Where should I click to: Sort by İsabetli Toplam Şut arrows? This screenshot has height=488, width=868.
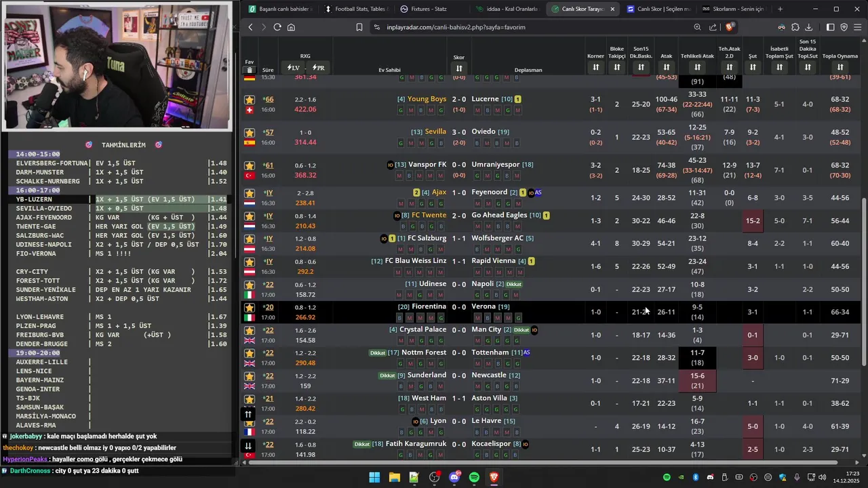[x=780, y=67]
